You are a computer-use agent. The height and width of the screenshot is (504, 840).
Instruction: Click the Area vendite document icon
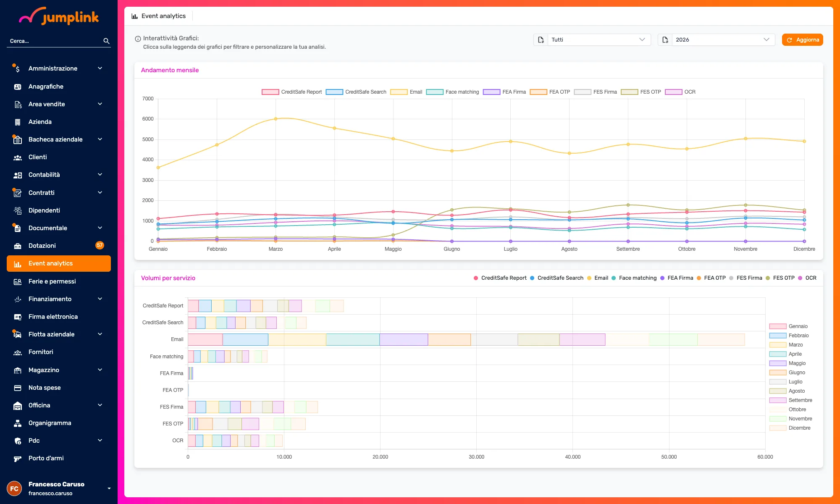coord(18,104)
